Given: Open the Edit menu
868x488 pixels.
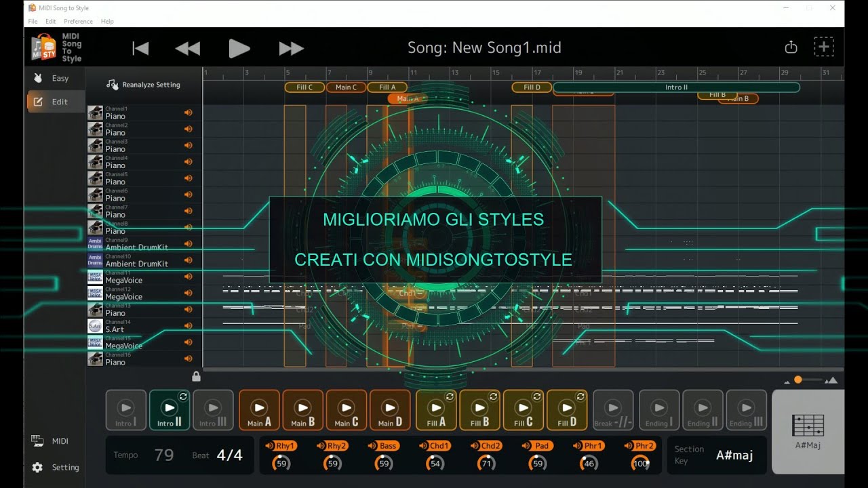Looking at the screenshot, I should point(51,22).
